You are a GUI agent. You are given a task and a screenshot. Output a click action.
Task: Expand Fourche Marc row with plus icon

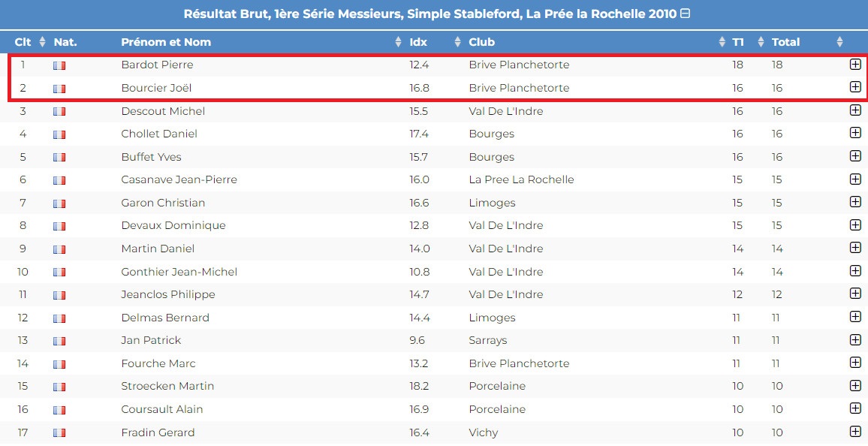click(x=855, y=363)
